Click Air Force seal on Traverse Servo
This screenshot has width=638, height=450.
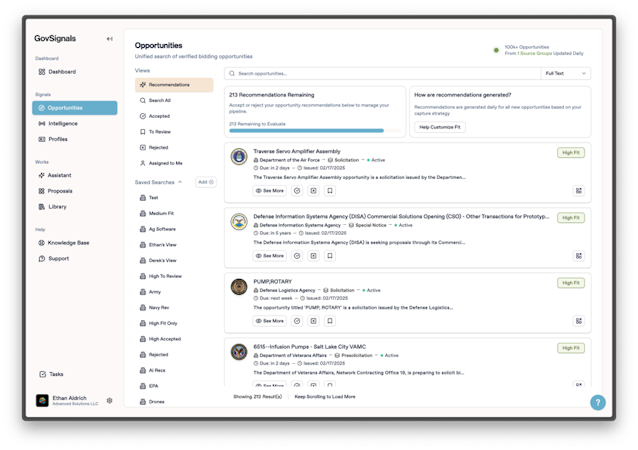(x=239, y=156)
